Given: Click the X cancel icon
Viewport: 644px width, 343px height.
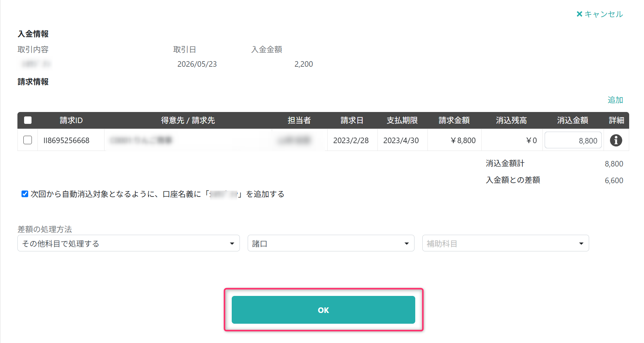Looking at the screenshot, I should pos(579,14).
